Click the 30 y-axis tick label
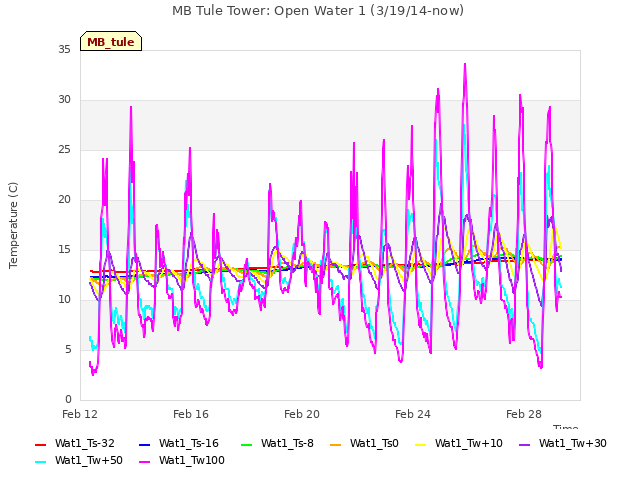Screen dimensions: 640x480 click(64, 100)
